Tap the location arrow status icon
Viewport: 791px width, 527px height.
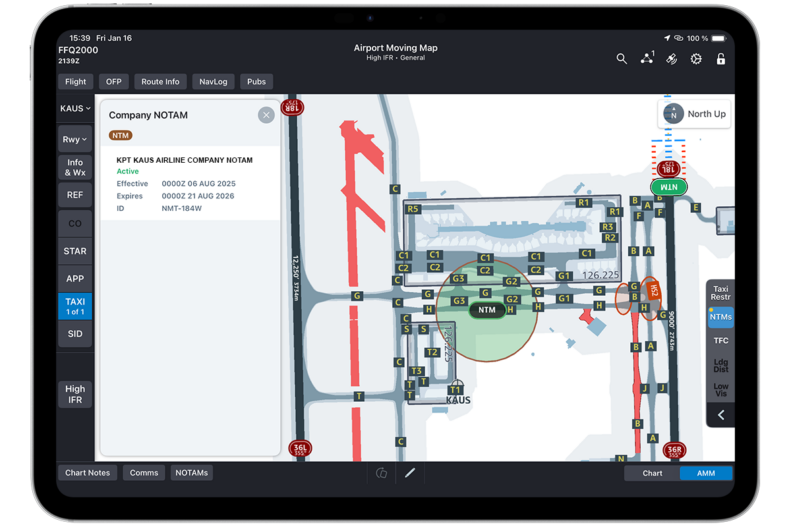coord(667,38)
